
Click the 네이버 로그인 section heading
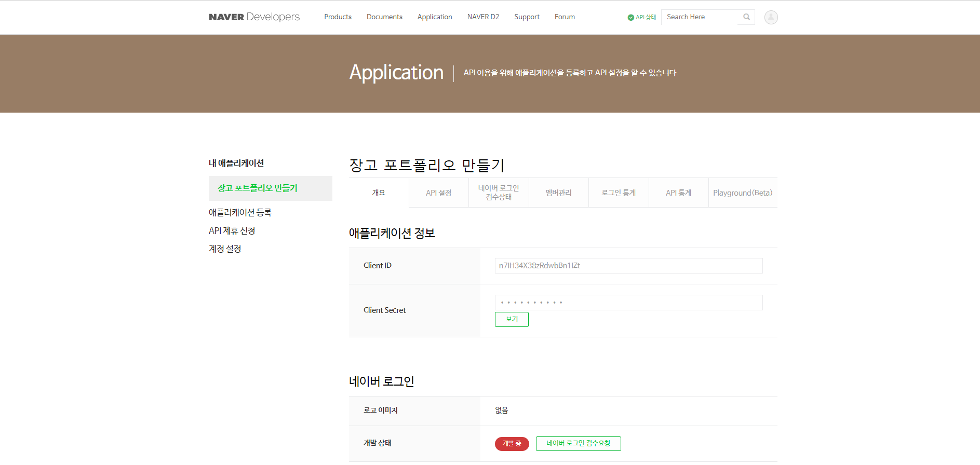click(x=382, y=381)
